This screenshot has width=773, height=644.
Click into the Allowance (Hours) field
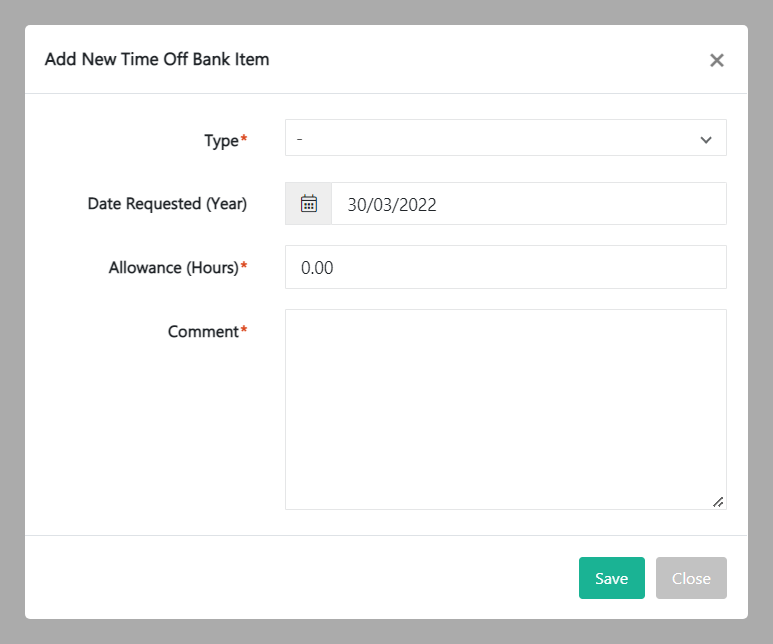click(x=505, y=268)
